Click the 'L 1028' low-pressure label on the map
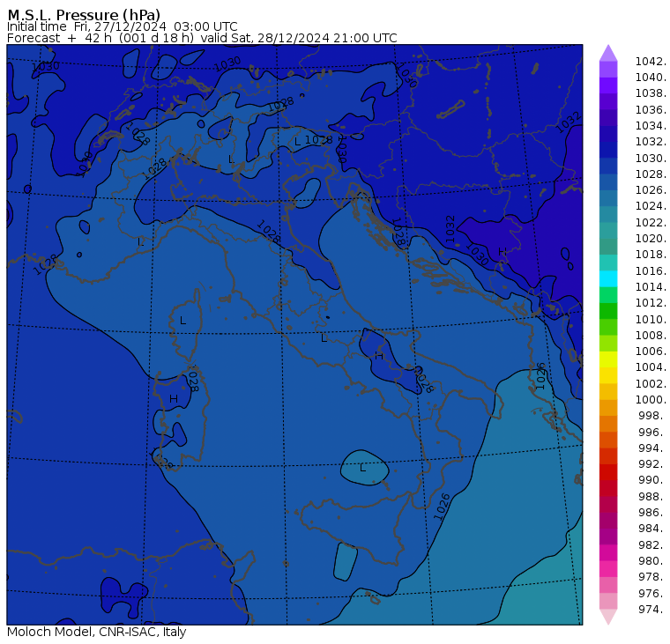This screenshot has width=670, height=644. (x=314, y=140)
